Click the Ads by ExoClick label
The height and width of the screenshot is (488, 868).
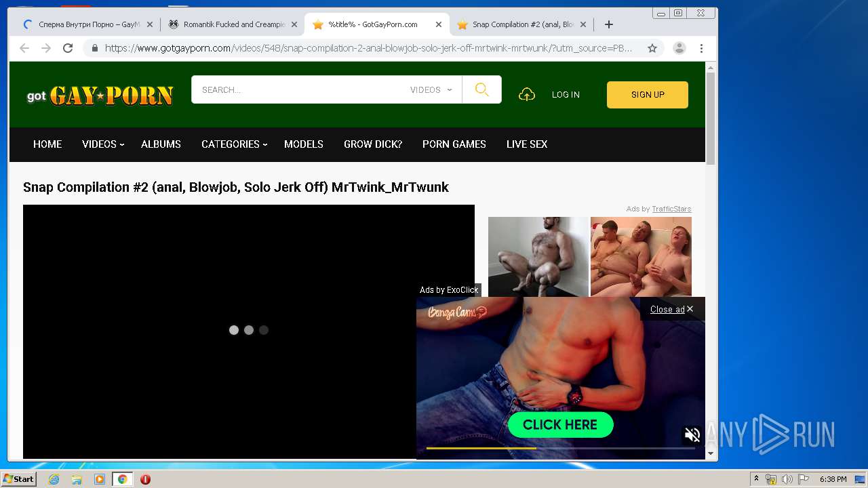449,290
